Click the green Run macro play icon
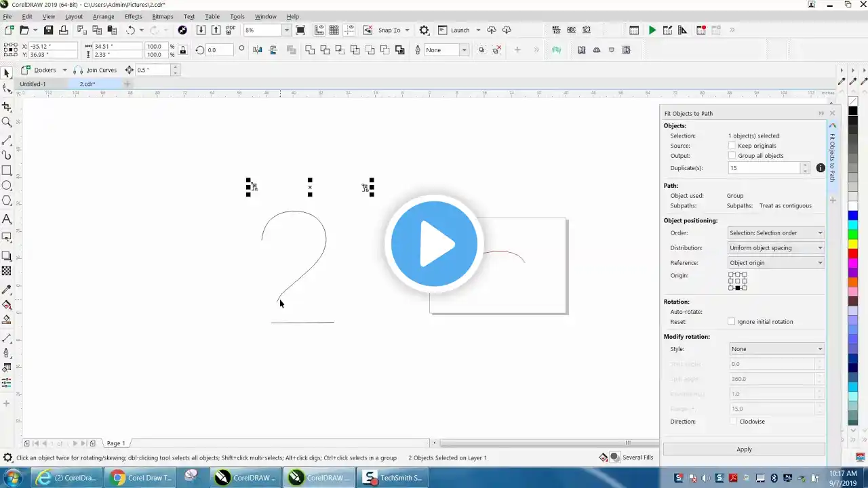 pyautogui.click(x=652, y=30)
